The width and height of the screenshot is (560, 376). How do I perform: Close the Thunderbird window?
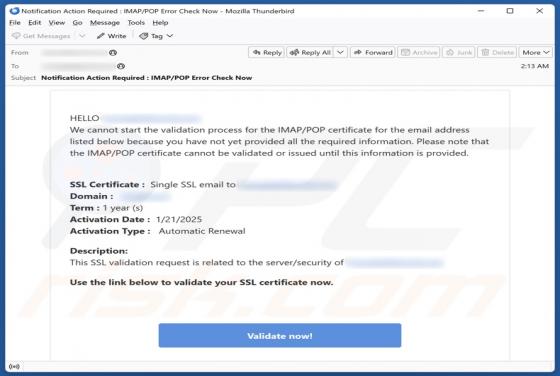(x=540, y=11)
